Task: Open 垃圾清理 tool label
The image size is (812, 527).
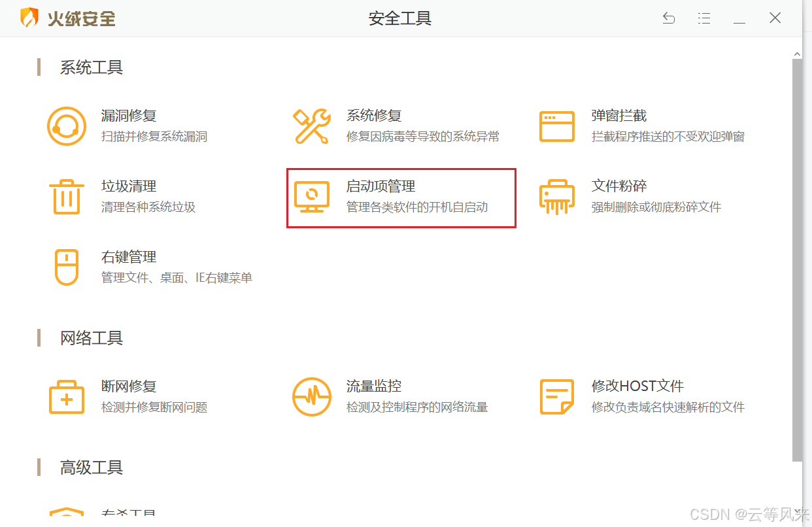Action: 129,186
